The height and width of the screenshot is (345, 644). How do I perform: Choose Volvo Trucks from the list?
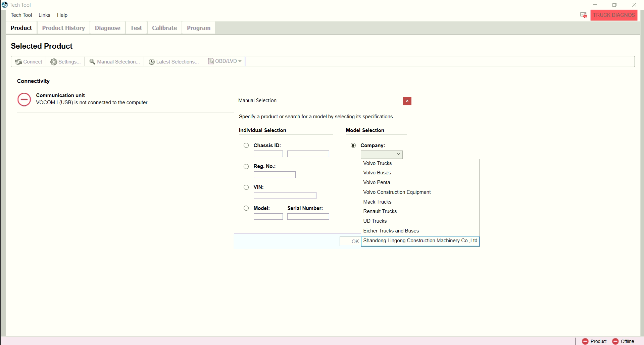click(420, 163)
